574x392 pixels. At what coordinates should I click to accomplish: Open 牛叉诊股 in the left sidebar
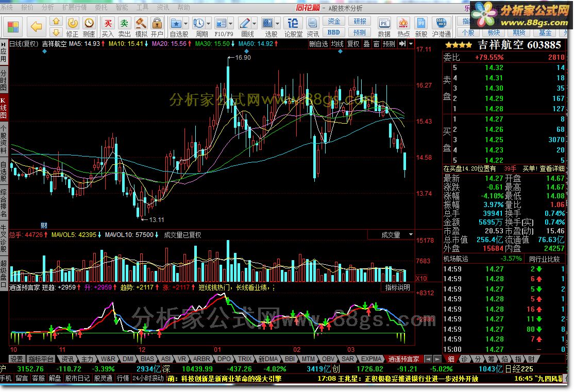pos(4,238)
